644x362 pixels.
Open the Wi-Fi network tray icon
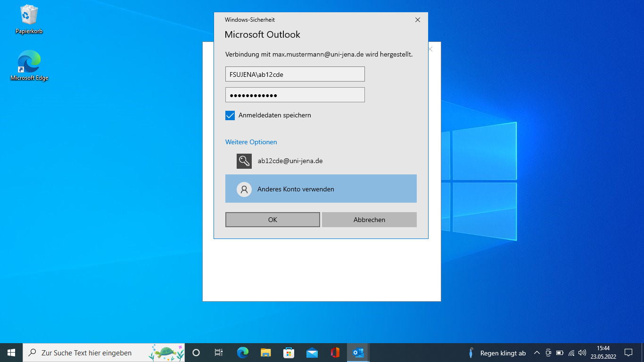click(571, 353)
